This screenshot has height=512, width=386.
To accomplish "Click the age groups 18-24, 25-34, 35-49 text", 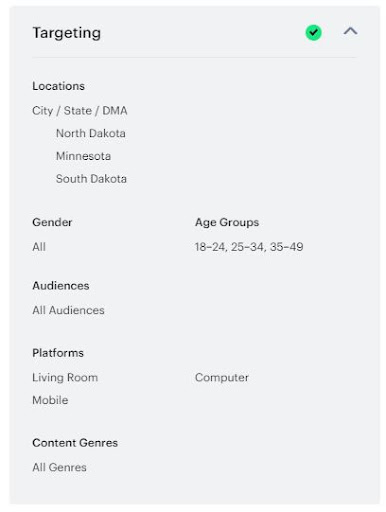I will pos(249,247).
